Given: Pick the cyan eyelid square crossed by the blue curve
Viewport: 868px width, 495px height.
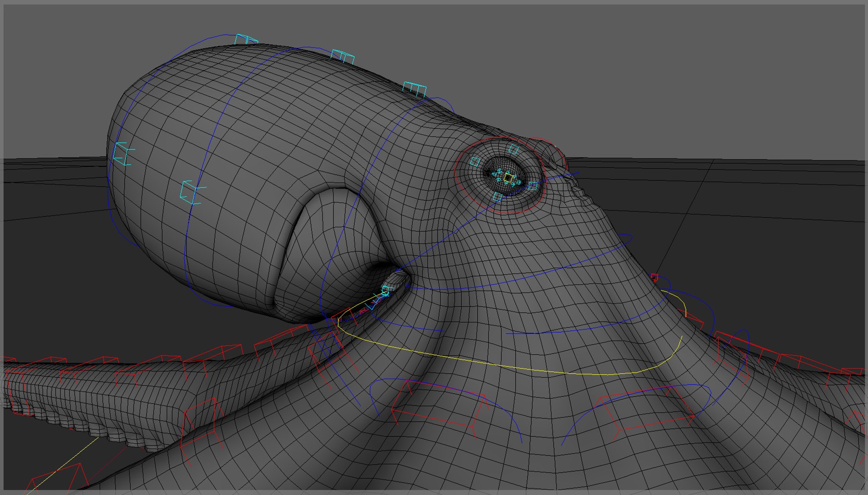Looking at the screenshot, I should point(532,186).
